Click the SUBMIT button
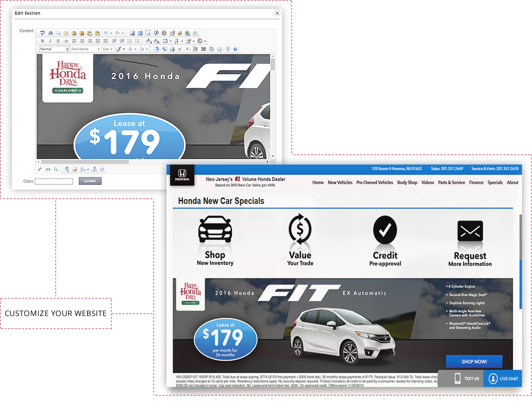 (x=90, y=181)
